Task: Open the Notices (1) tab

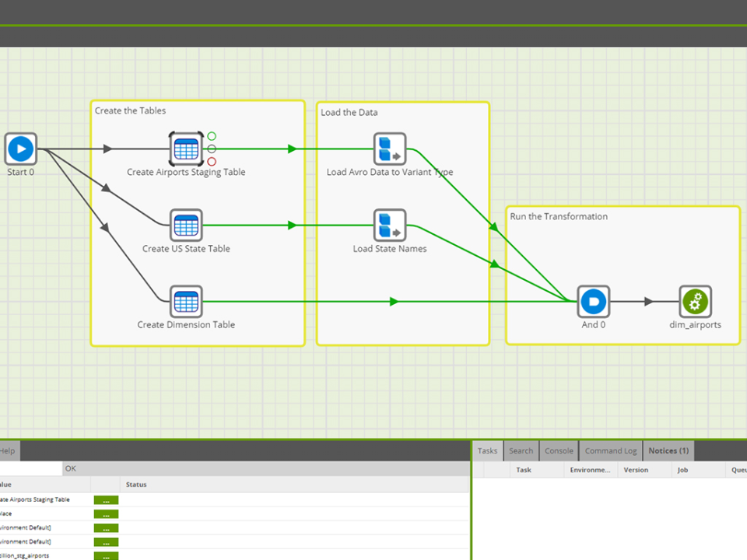Action: coord(668,451)
